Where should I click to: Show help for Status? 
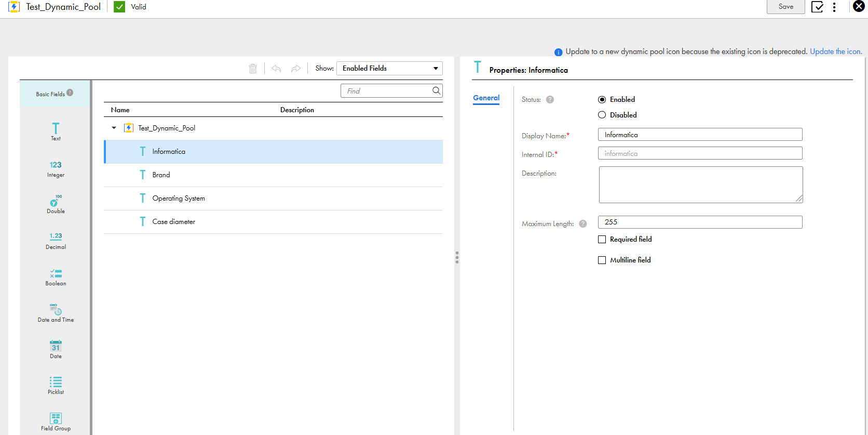pyautogui.click(x=550, y=99)
